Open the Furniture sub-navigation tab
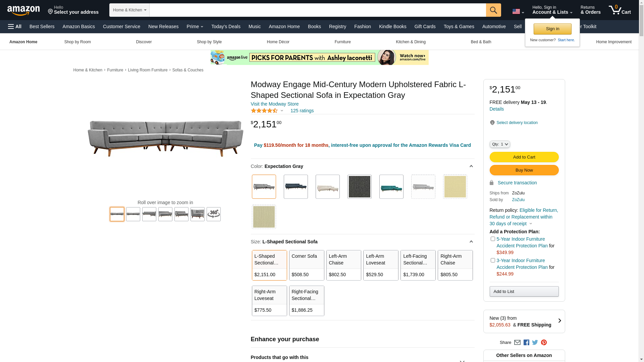The width and height of the screenshot is (644, 362). 342,42
